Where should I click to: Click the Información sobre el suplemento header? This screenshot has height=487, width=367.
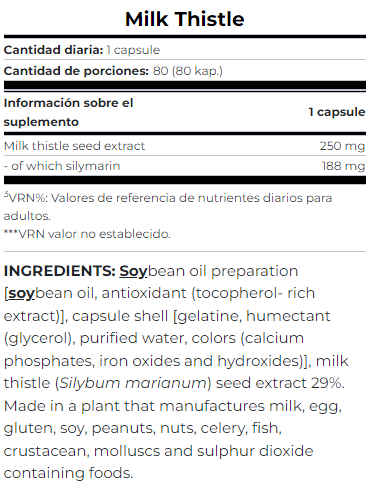[x=68, y=112]
